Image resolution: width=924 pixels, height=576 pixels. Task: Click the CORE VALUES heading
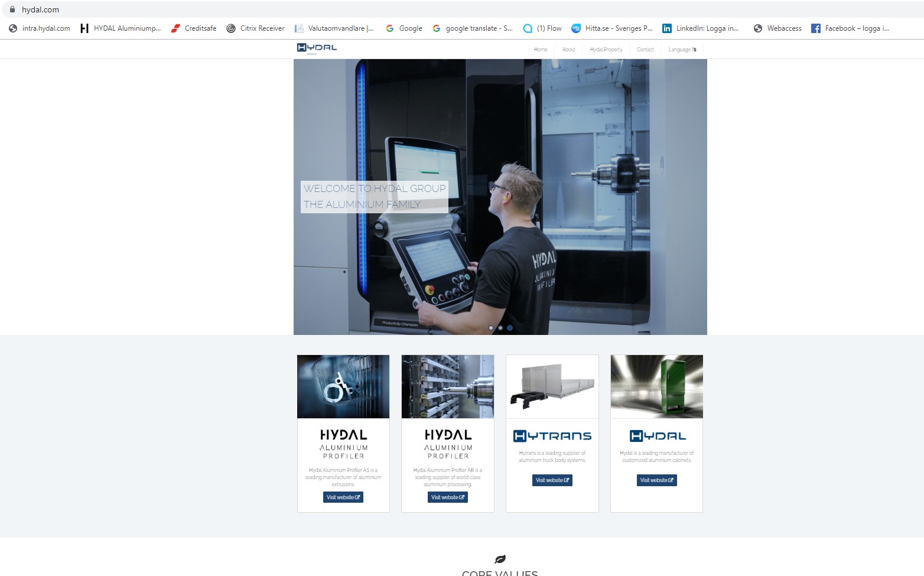pyautogui.click(x=500, y=572)
